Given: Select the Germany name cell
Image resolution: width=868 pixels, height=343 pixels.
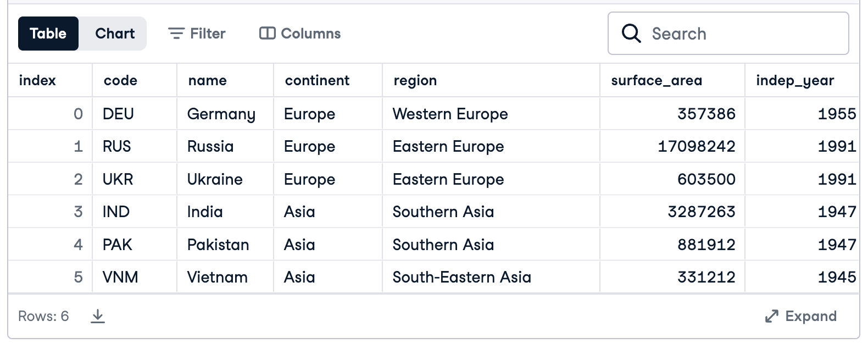Looking at the screenshot, I should [221, 114].
